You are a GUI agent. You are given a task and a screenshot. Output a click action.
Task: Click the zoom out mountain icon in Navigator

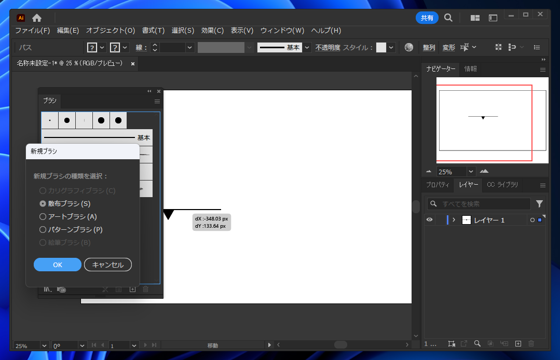[429, 172]
